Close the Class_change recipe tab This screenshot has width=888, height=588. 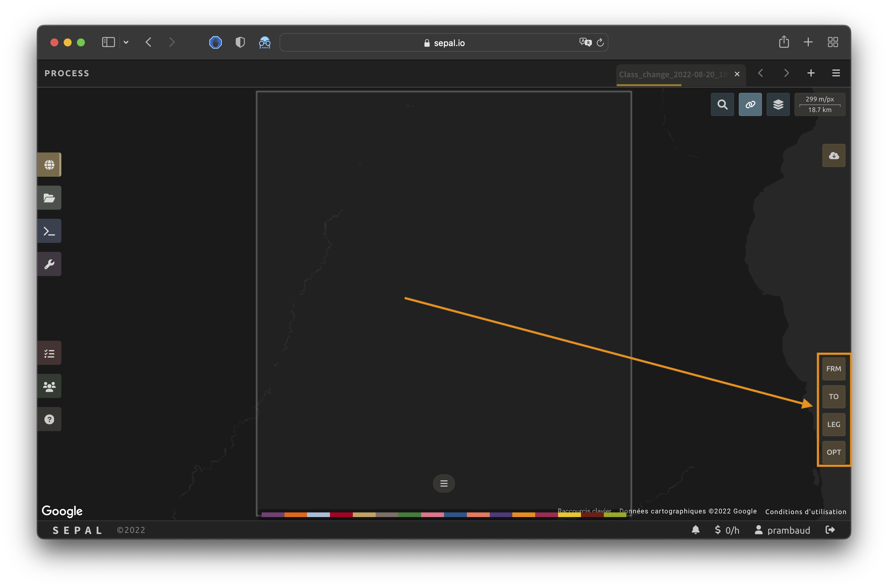pyautogui.click(x=737, y=74)
